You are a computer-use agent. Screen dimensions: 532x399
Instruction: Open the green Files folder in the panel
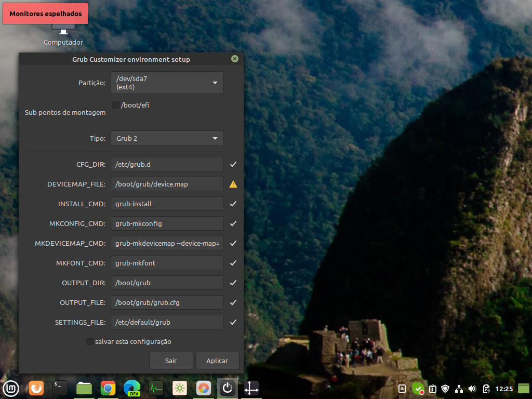[x=84, y=388]
